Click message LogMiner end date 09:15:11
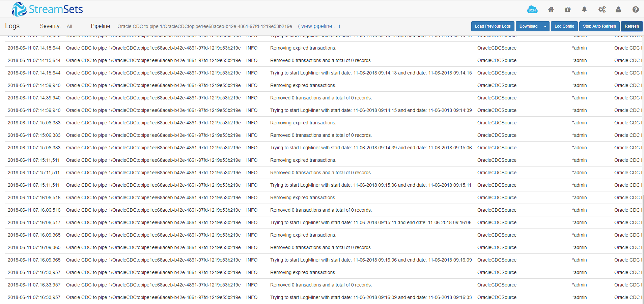Image resolution: width=644 pixels, height=304 pixels. point(371,185)
